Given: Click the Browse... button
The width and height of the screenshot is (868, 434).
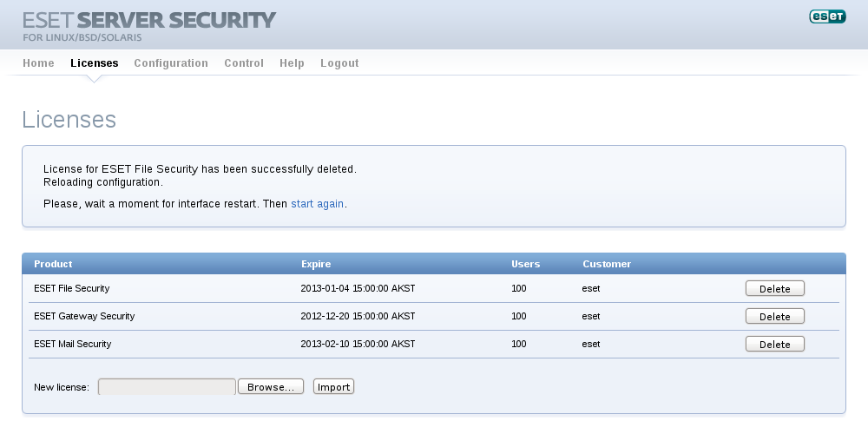Looking at the screenshot, I should (x=271, y=386).
